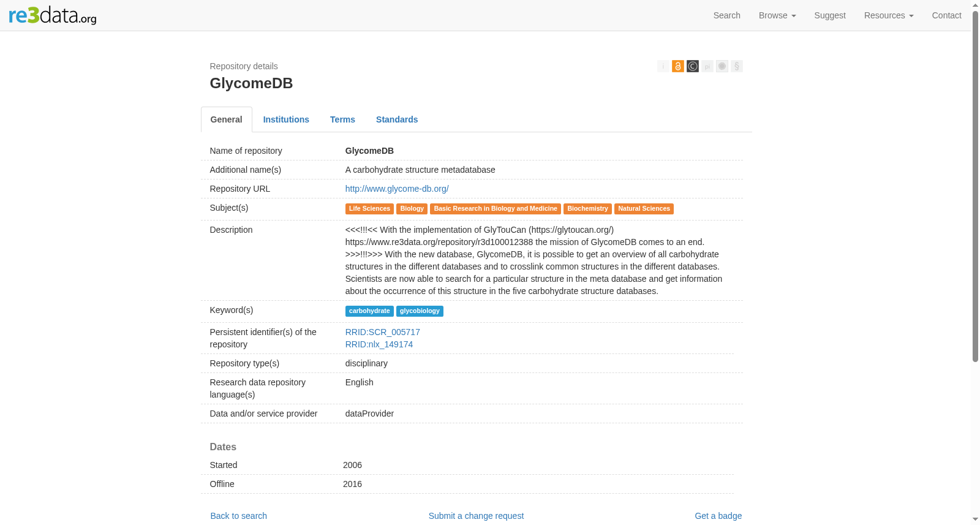Viewport: 980px width, 525px height.
Task: Click the 'Repository URL' row label
Action: click(x=240, y=189)
